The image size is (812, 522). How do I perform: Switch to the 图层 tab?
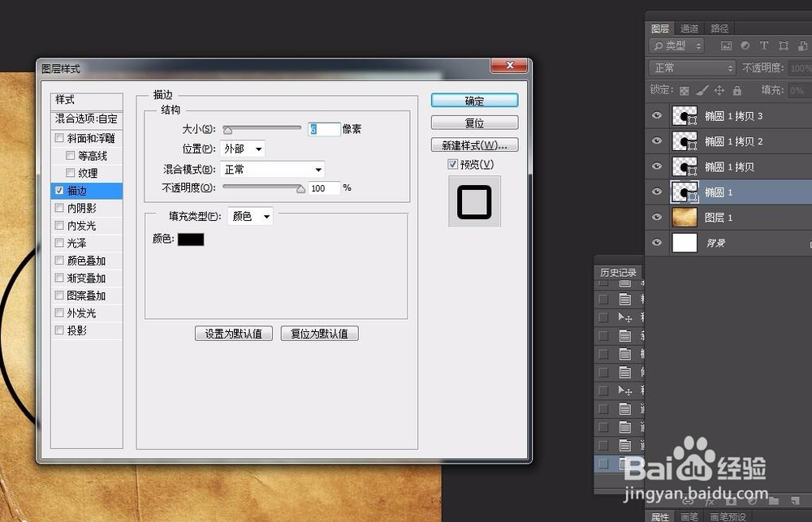click(x=660, y=28)
